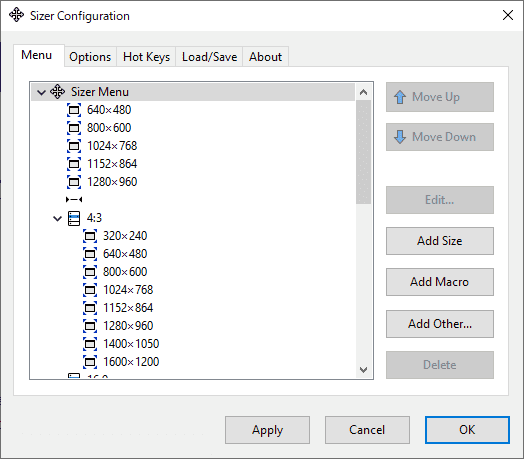
Task: Click the tree vertical scrollbar thumb
Action: tap(364, 152)
